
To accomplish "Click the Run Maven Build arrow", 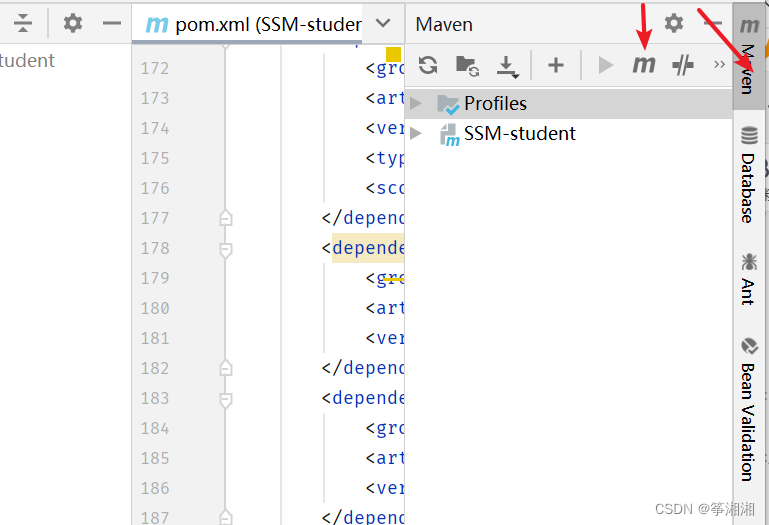I will 605,66.
